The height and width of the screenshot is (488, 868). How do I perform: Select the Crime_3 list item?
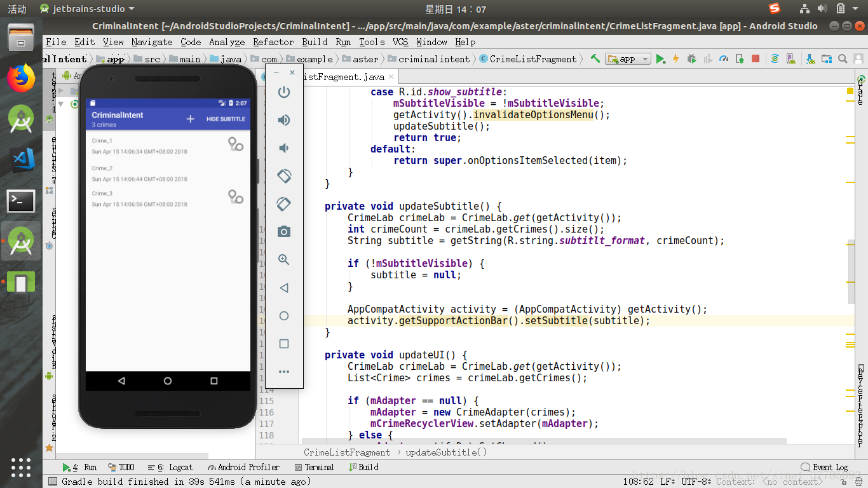click(x=168, y=198)
